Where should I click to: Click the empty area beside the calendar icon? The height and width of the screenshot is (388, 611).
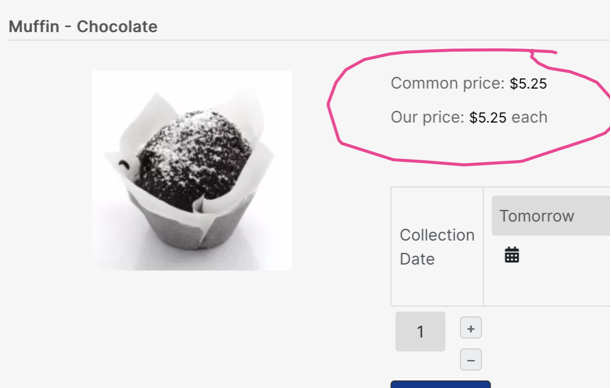[x=565, y=255]
